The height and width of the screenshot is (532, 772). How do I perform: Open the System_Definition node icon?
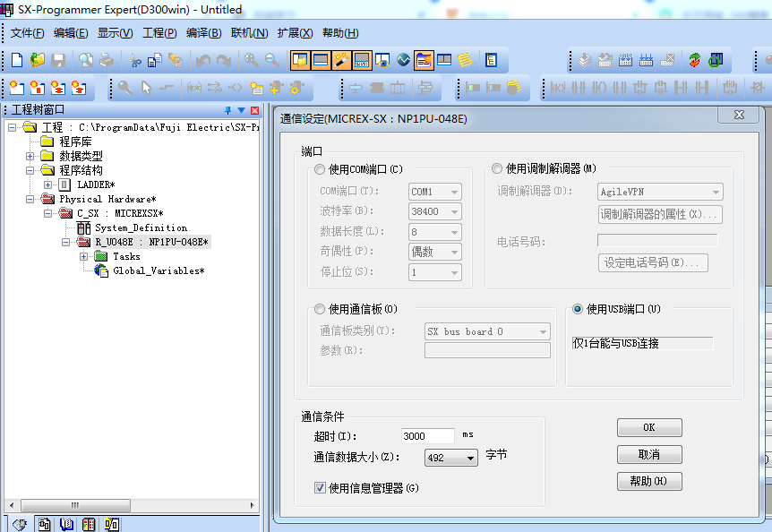(83, 227)
